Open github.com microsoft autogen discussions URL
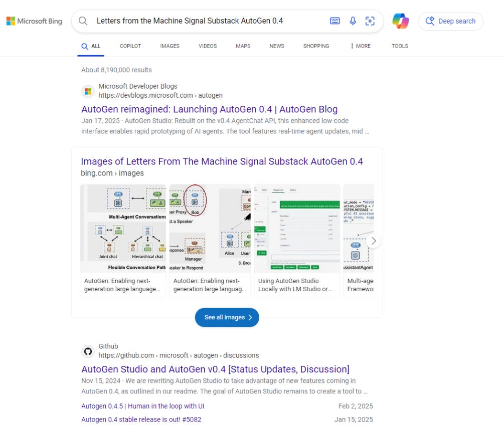 point(179,356)
